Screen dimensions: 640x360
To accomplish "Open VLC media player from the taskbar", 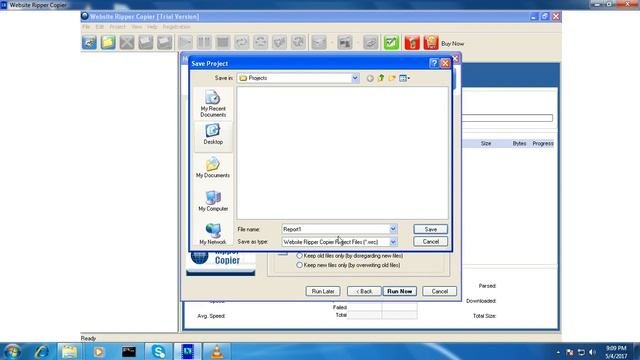I will (217, 351).
